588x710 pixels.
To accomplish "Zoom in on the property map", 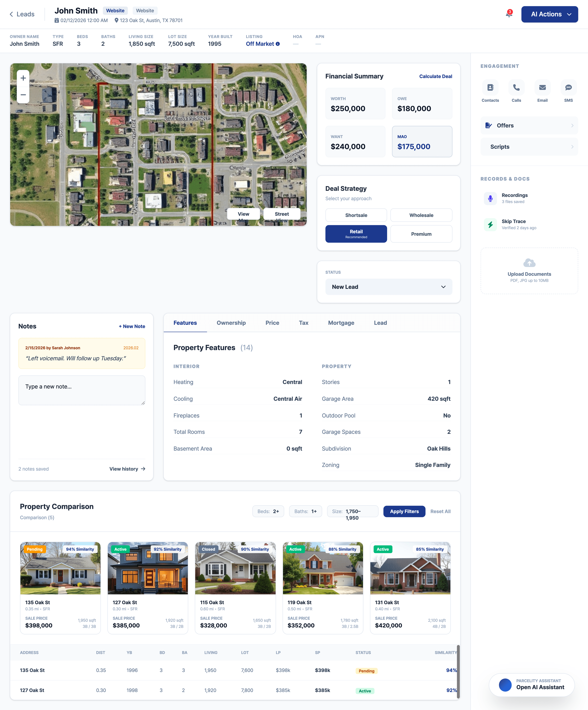I will 23,78.
